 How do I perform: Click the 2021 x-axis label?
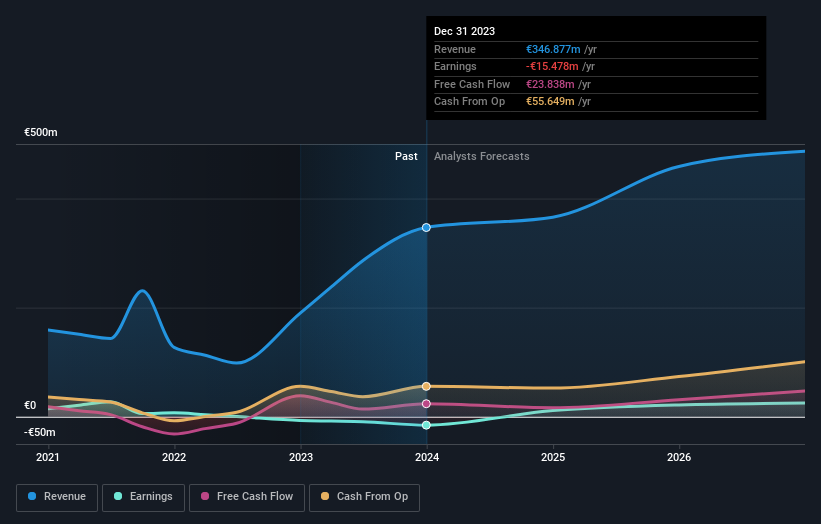tap(48, 457)
